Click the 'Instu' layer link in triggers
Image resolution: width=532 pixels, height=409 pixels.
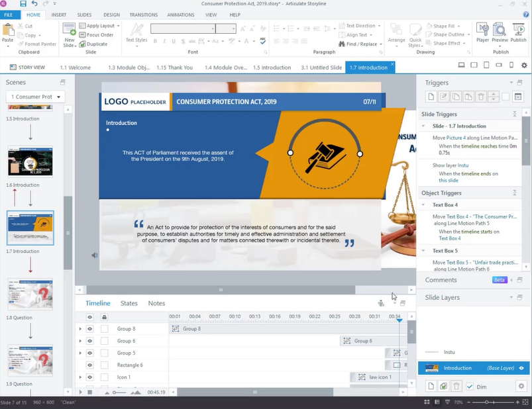463,165
